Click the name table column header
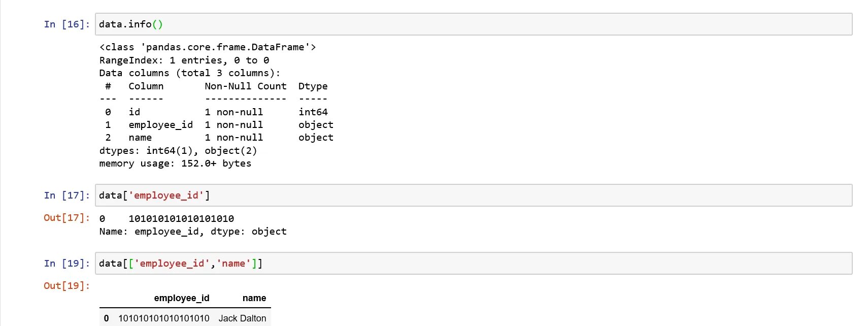The height and width of the screenshot is (326, 868). point(254,298)
